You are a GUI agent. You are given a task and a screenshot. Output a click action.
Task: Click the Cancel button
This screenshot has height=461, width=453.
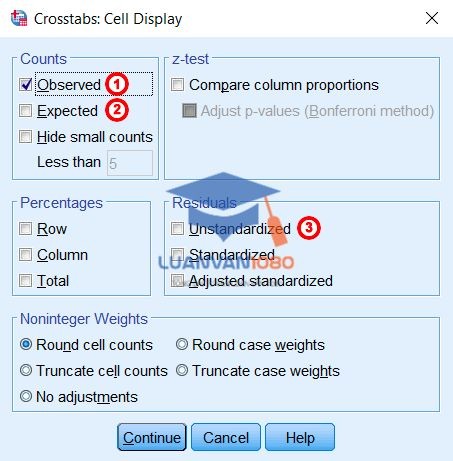coord(226,437)
